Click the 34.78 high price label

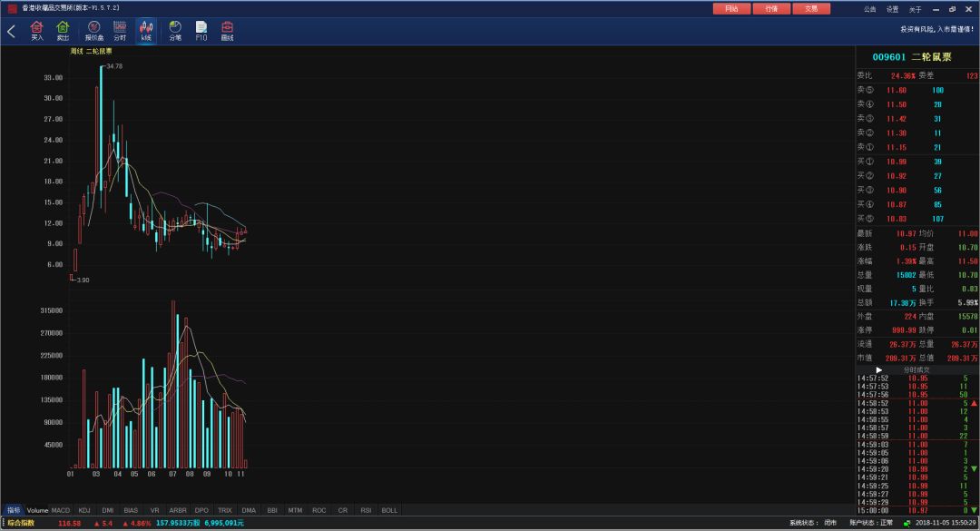(x=114, y=66)
